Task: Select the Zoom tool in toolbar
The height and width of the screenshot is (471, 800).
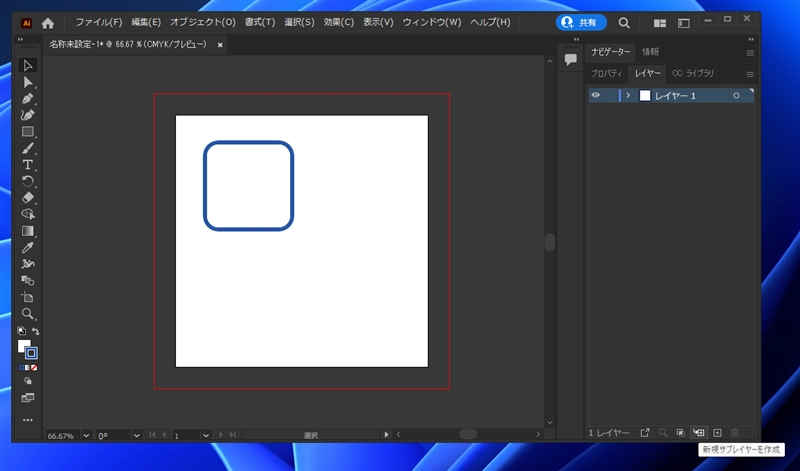Action: (x=28, y=313)
